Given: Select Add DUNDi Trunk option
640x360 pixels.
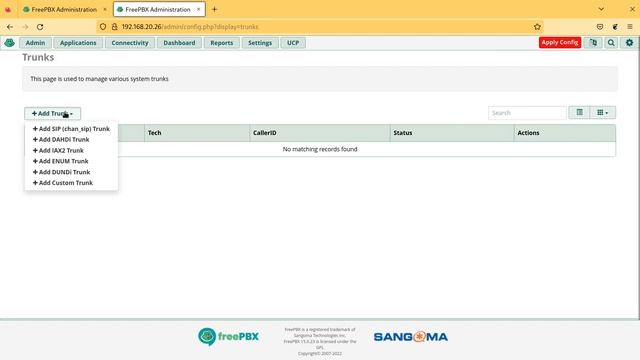Looking at the screenshot, I should click(61, 172).
